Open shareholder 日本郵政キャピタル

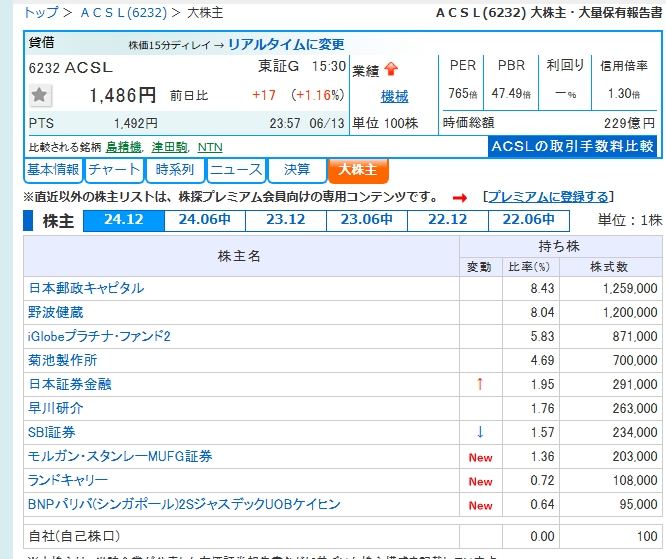pos(86,288)
